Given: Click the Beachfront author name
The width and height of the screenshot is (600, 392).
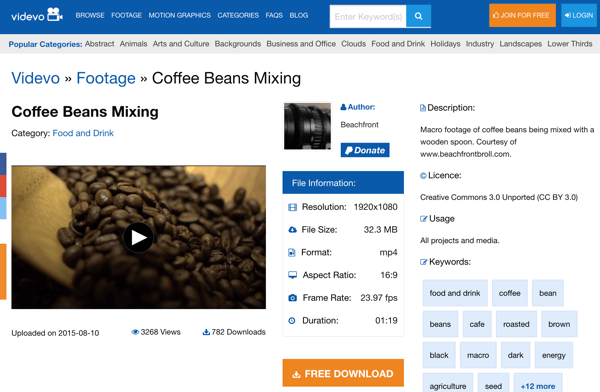Looking at the screenshot, I should pyautogui.click(x=359, y=125).
